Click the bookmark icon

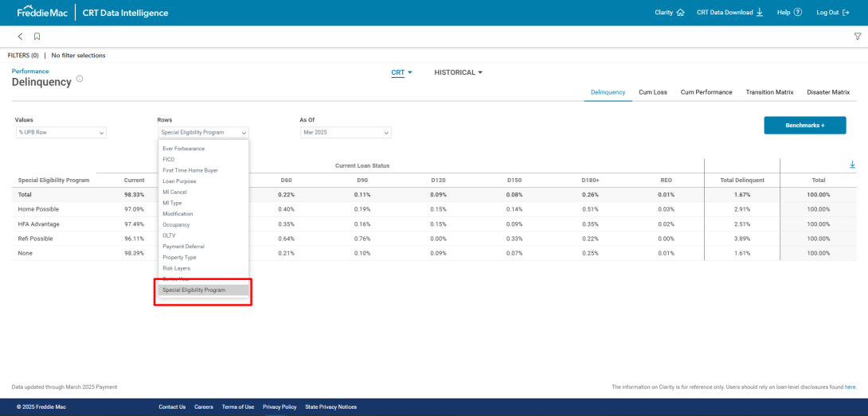click(37, 37)
